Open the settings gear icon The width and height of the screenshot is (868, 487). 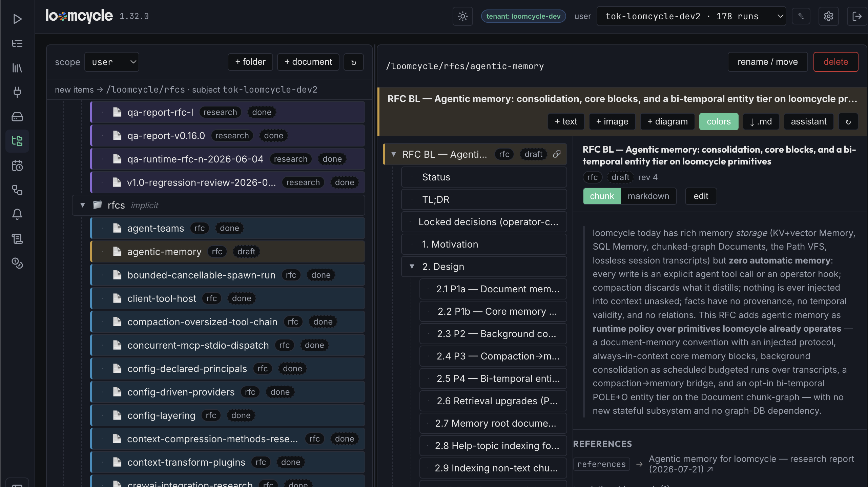828,16
